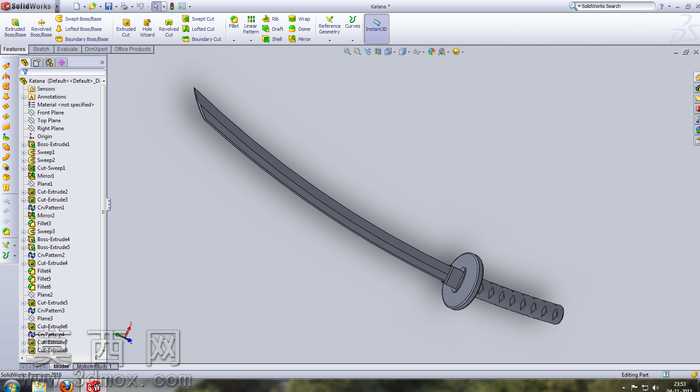The image size is (700, 392).
Task: Open Linear Pattern dropdown arrow
Action: click(x=250, y=41)
